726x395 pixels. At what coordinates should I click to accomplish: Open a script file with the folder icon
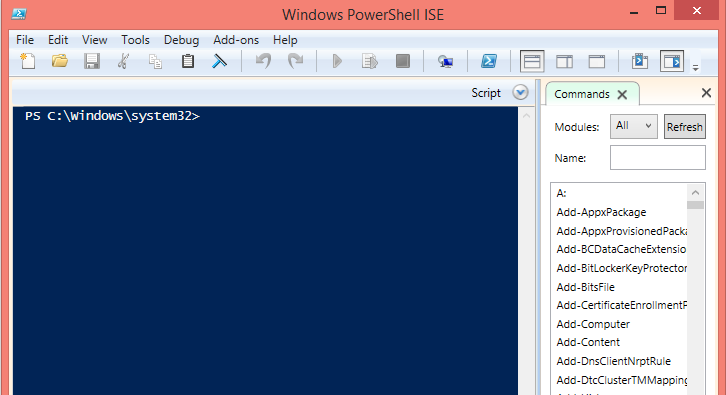(x=60, y=61)
